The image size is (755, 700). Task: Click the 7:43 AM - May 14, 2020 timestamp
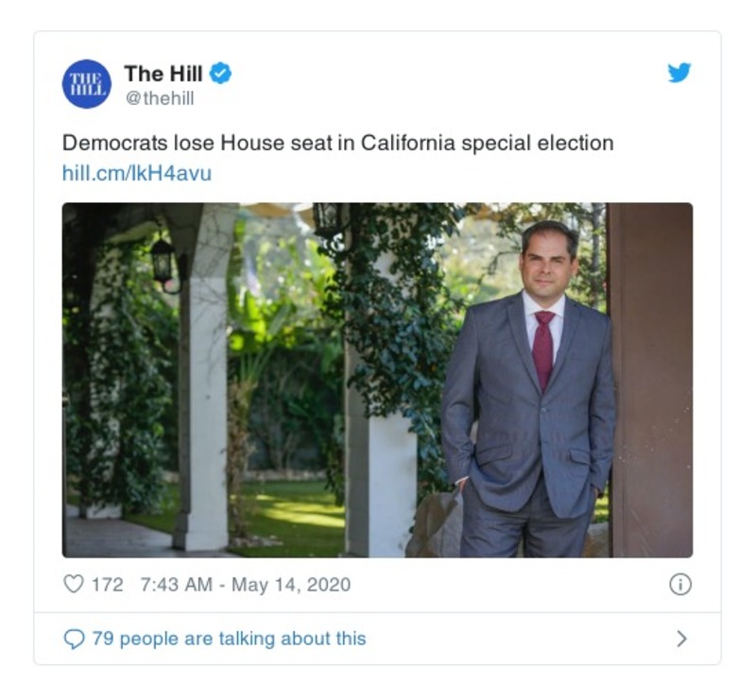tap(245, 585)
